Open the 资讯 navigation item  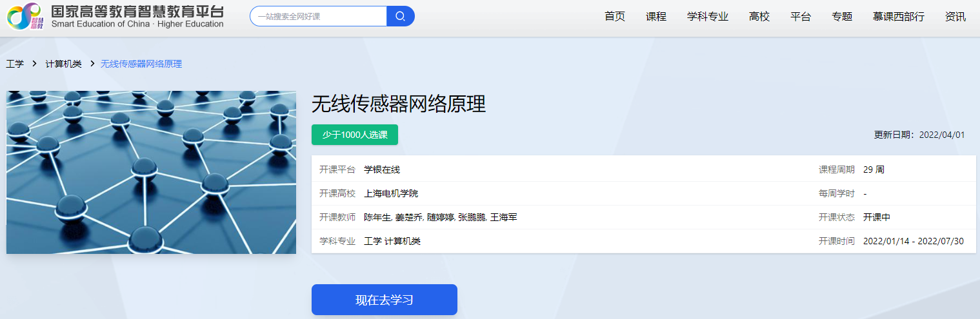[x=955, y=17]
